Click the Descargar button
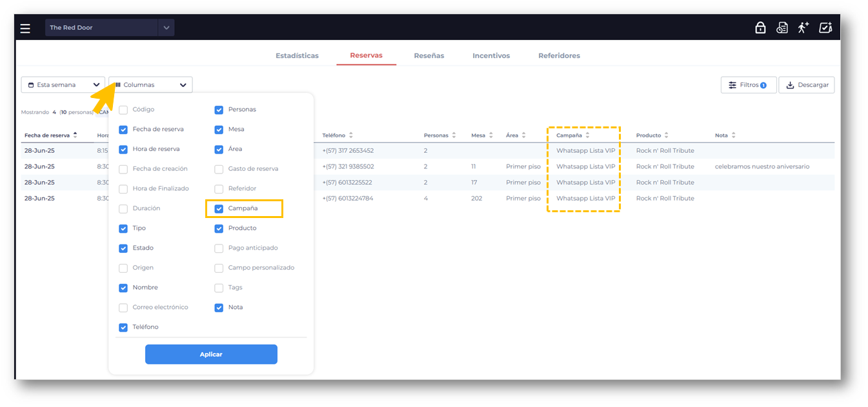This screenshot has height=407, width=868. [x=807, y=85]
